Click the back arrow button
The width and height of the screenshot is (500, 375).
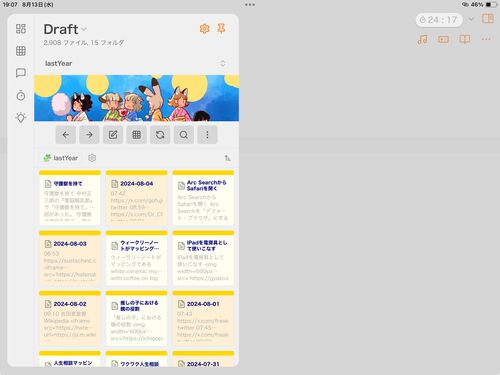(x=66, y=135)
